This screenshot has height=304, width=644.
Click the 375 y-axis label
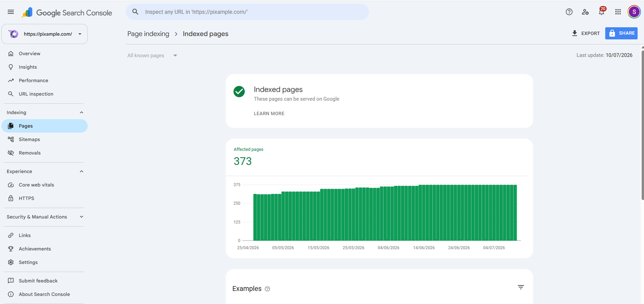[237, 185]
